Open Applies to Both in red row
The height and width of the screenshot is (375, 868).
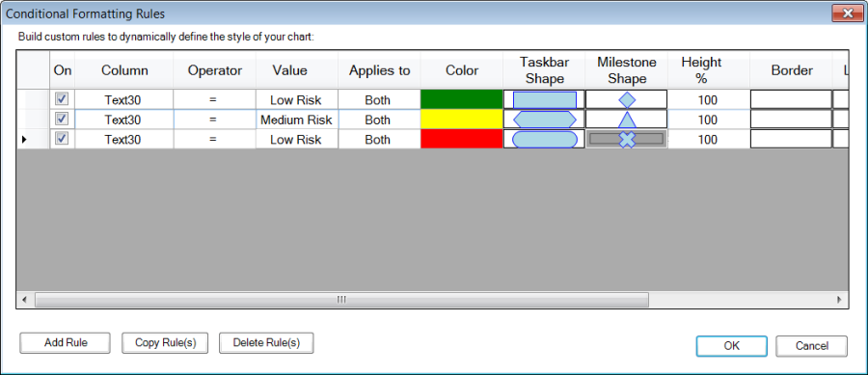(379, 140)
